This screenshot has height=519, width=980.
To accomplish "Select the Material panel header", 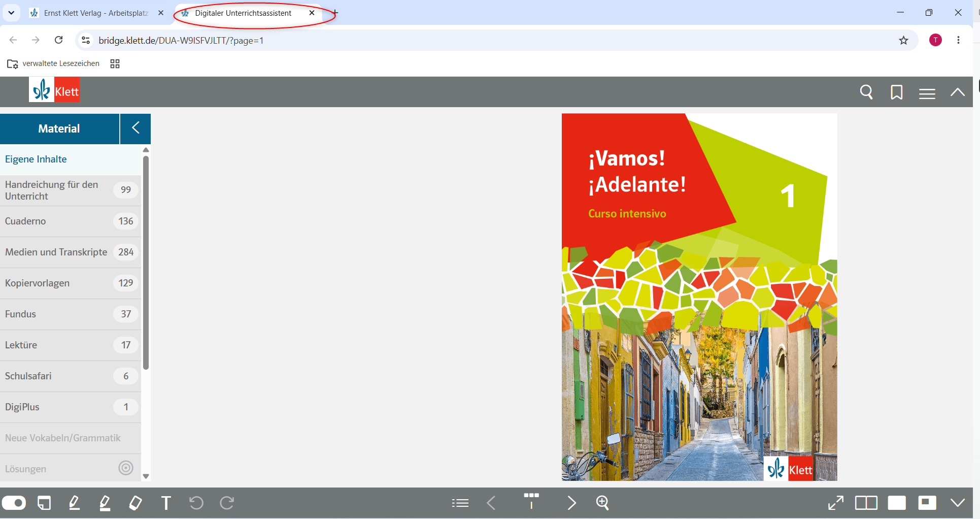I will [59, 128].
